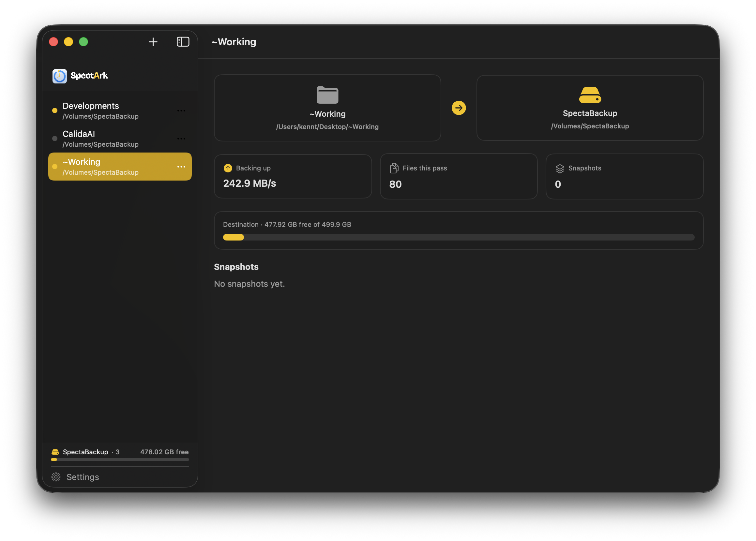
Task: Click the 'Destination · 477.92 GB free' label
Action: [287, 225]
